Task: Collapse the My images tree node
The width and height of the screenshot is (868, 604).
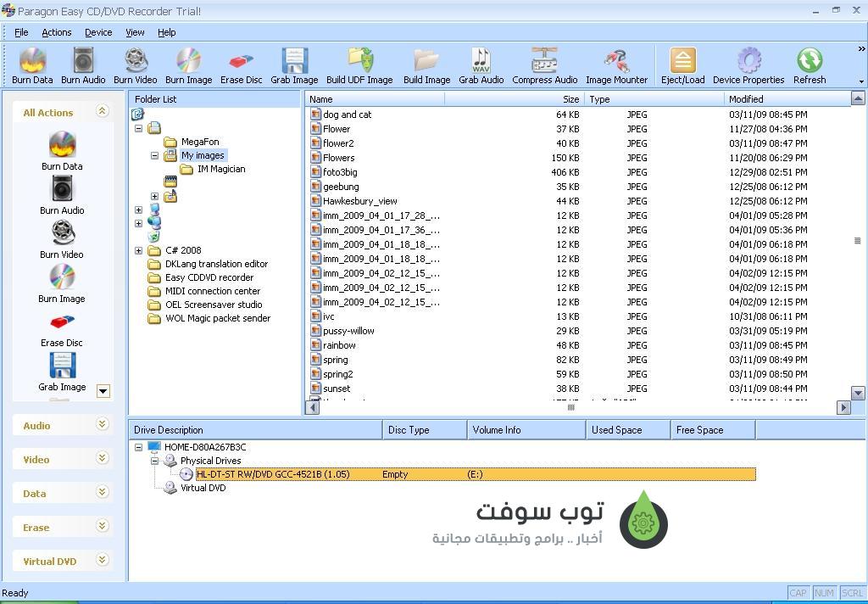Action: [x=154, y=156]
